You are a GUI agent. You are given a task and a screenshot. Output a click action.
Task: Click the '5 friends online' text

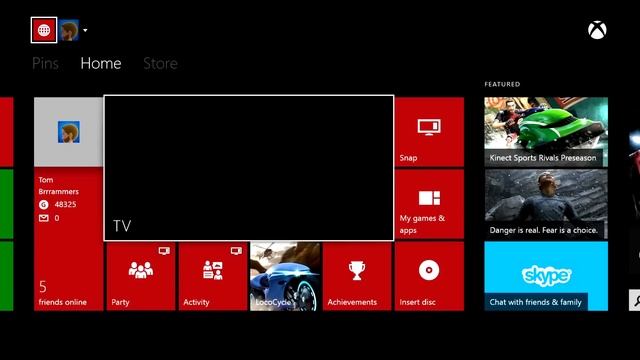(62, 293)
